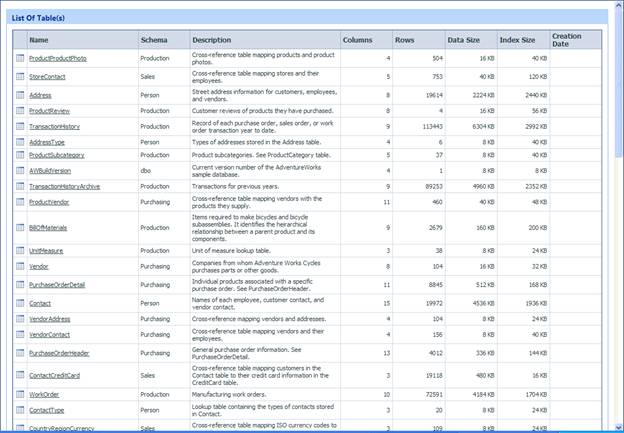Click the table icon beside ProductProductPhoto
This screenshot has width=624, height=433.
20,58
